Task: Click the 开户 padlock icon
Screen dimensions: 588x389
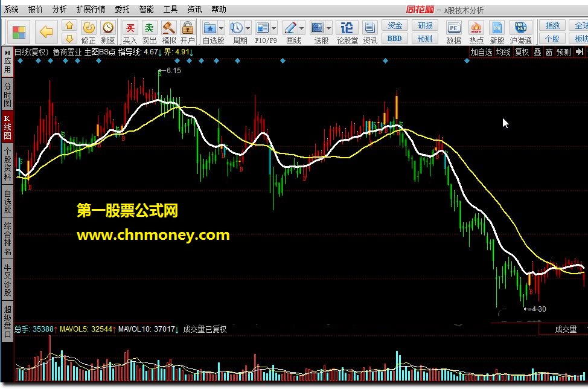Action: pos(188,28)
